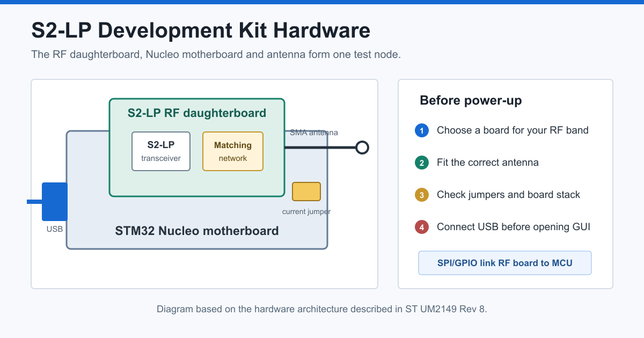644x338 pixels.
Task: Click the 'S2-LP Development Kit Hardware' title
Action: [201, 31]
